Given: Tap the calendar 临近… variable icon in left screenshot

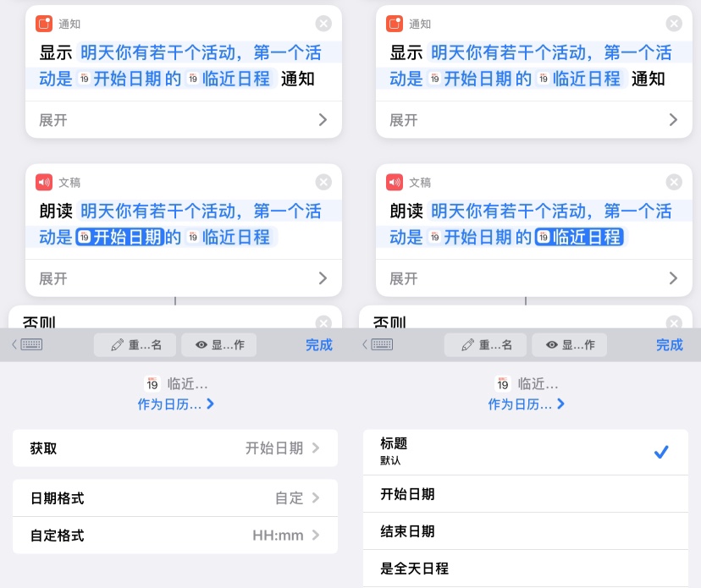Looking at the screenshot, I should (x=152, y=384).
